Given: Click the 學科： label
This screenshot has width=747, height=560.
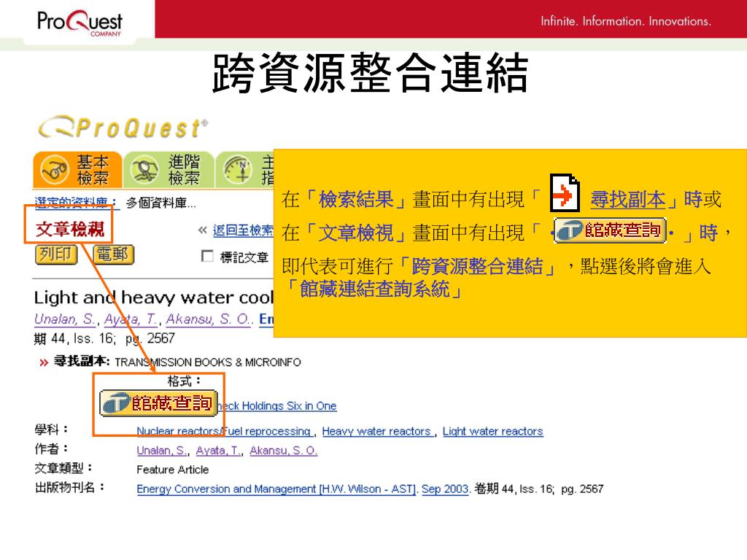Looking at the screenshot, I should point(52,429).
